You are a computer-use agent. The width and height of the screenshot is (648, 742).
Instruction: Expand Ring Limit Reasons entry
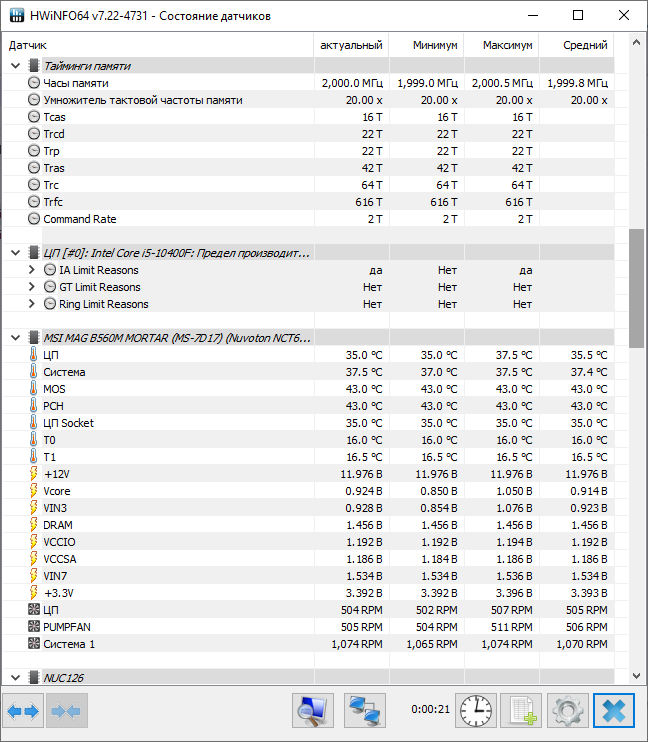tap(33, 304)
